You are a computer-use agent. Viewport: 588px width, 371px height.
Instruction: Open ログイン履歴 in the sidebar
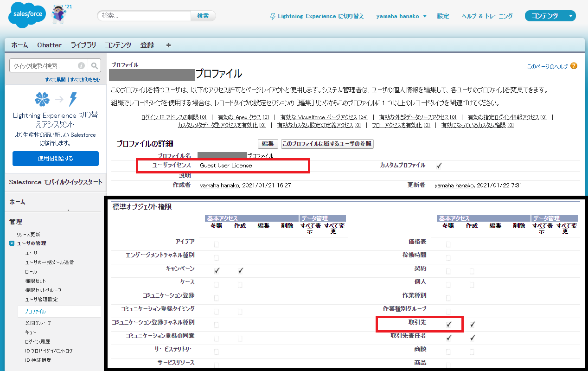(x=37, y=341)
